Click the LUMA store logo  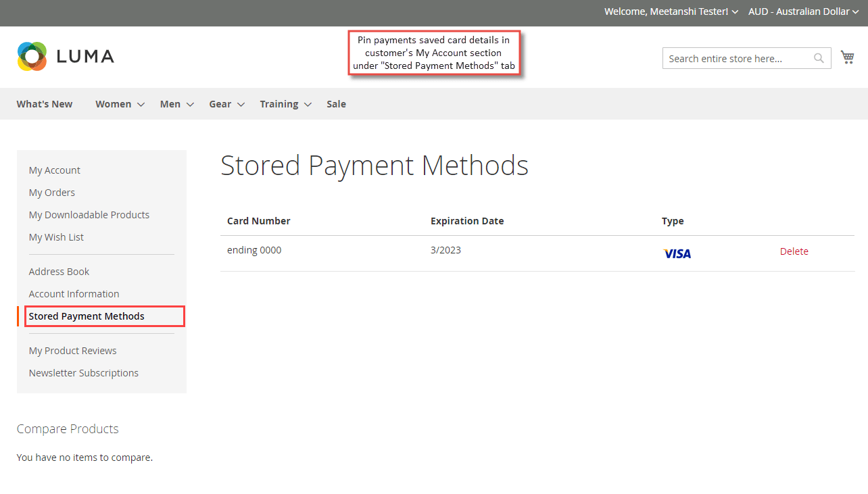[65, 57]
